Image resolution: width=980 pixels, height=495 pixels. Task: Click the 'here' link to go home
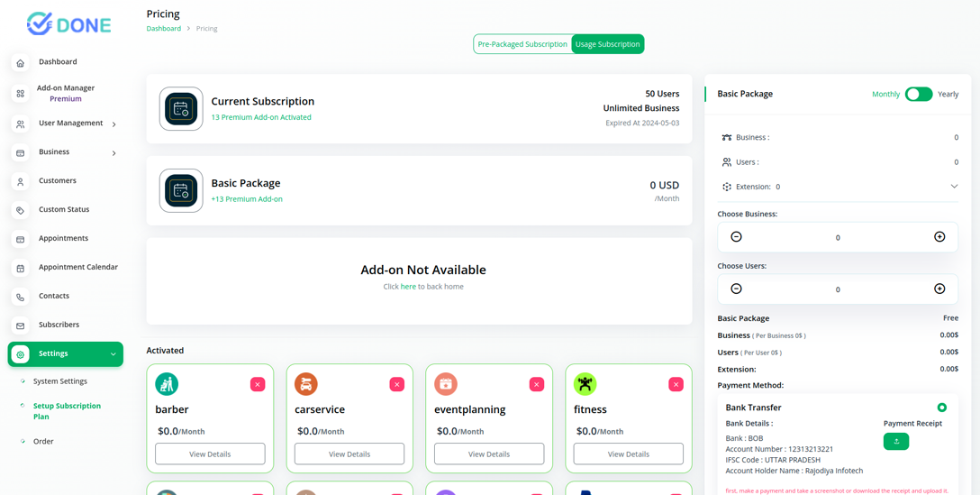point(408,287)
